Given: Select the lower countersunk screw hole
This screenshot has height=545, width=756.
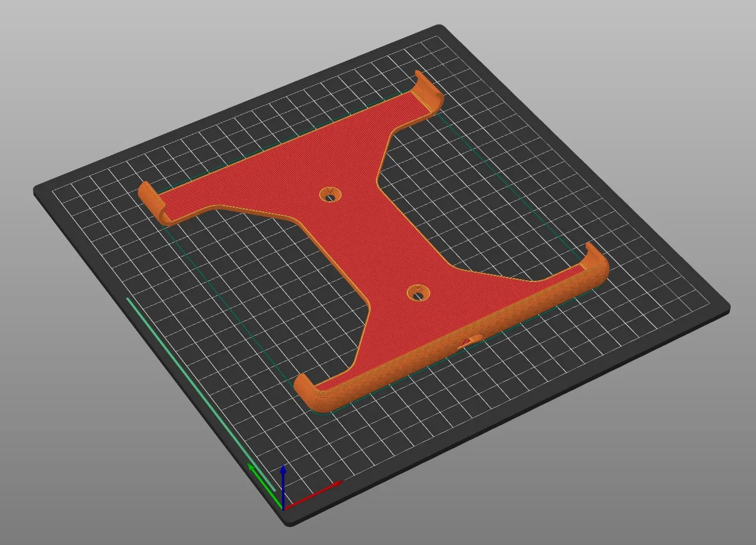Looking at the screenshot, I should pos(419,294).
